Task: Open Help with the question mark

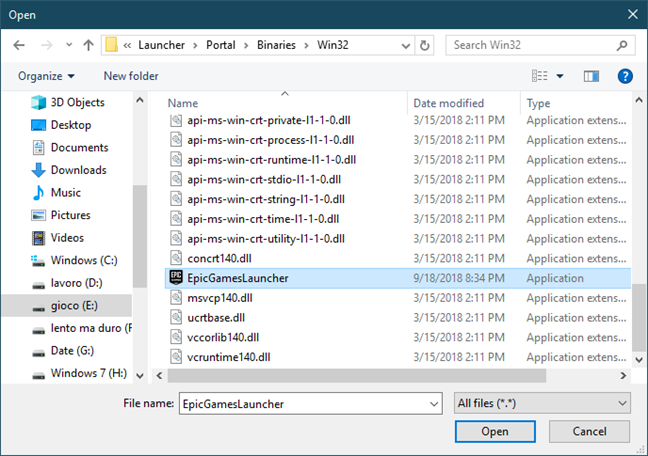Action: [x=625, y=76]
